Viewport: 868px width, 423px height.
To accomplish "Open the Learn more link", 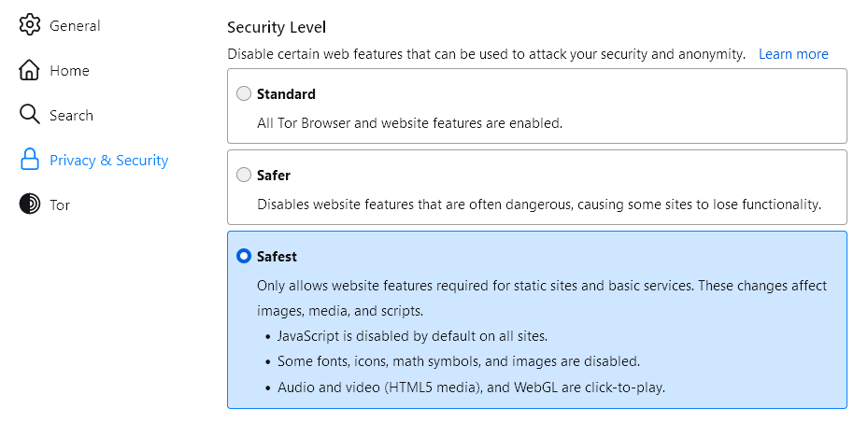I will click(793, 54).
